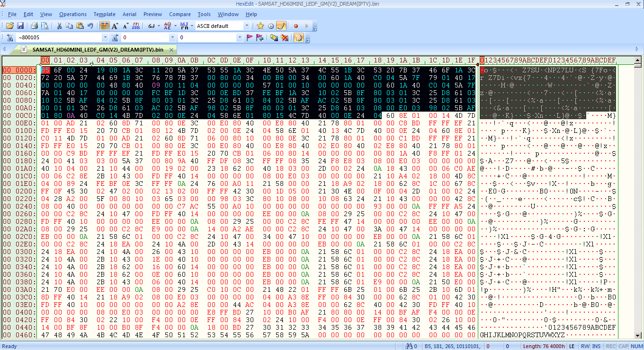644x350 pixels.
Task: Toggle hex/decimal addresses with the FF 255 icon
Action: [x=136, y=26]
